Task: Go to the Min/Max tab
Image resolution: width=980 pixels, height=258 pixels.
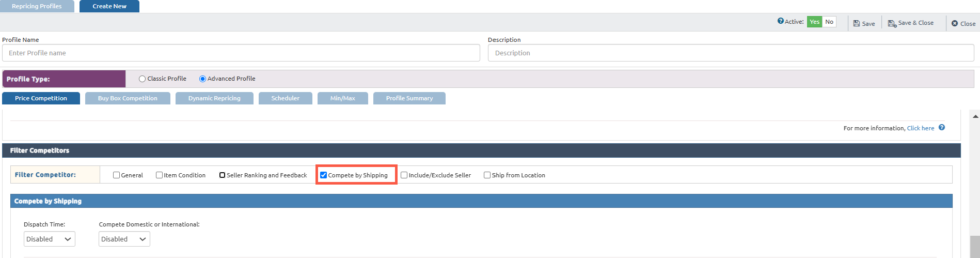Action: click(x=342, y=98)
